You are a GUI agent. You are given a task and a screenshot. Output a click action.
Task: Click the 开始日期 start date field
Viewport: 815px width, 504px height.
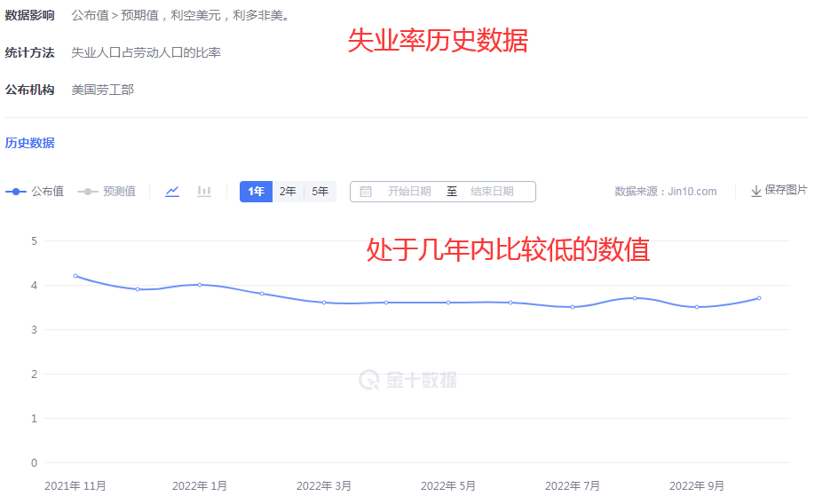click(x=409, y=192)
